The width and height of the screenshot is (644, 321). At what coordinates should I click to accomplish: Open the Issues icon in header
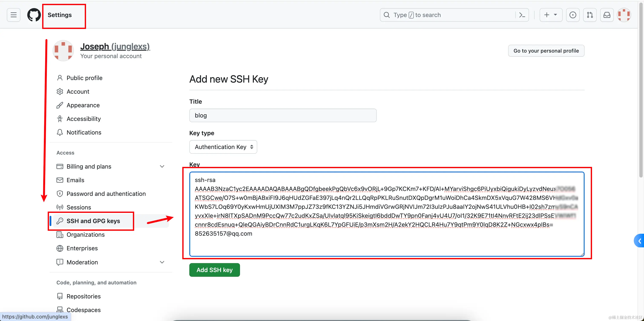click(572, 15)
